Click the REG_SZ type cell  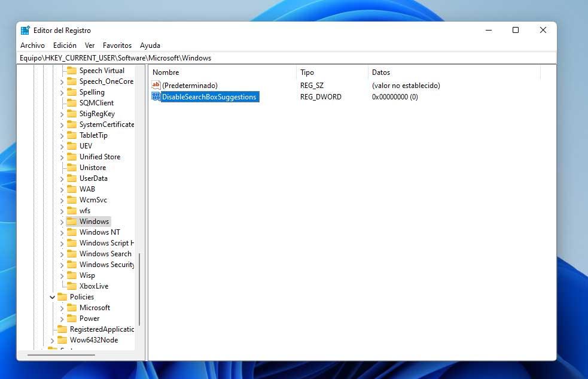click(312, 86)
